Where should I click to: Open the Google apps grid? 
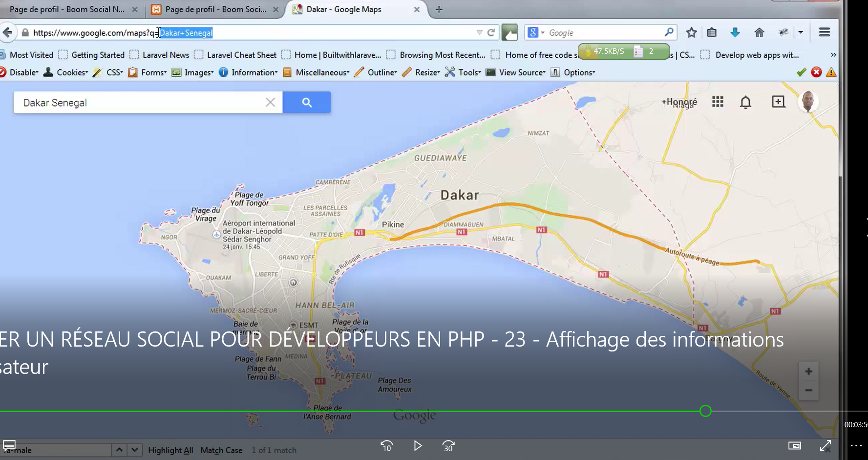click(717, 102)
